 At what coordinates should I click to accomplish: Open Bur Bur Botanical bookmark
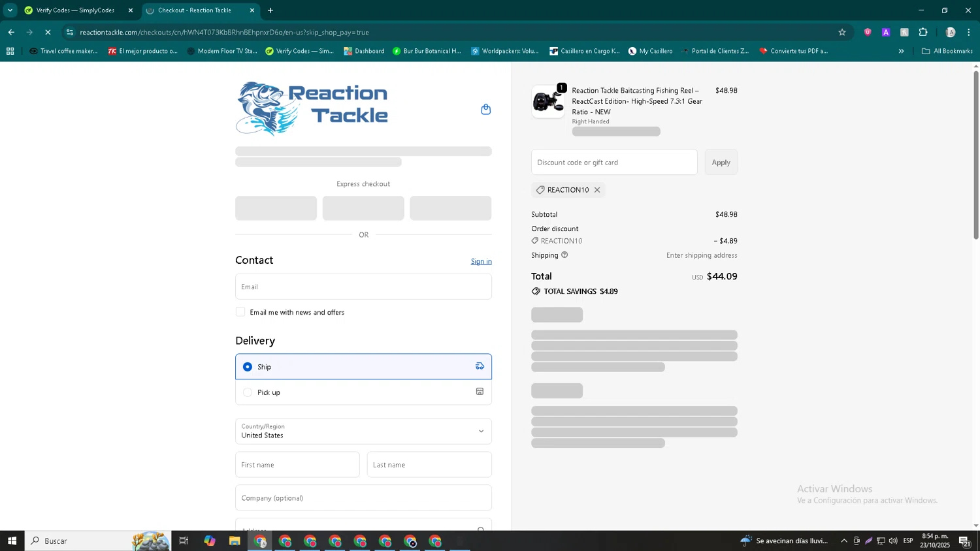point(427,51)
